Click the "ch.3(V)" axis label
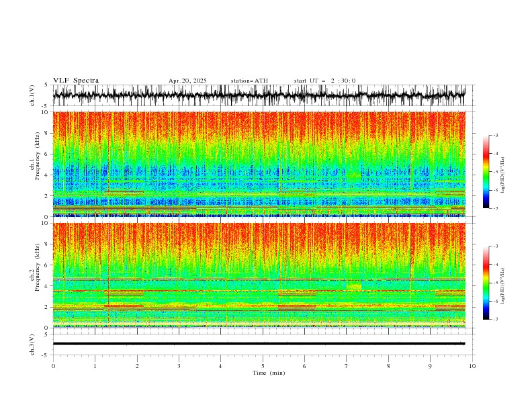This screenshot has height=411, width=532. 32,345
